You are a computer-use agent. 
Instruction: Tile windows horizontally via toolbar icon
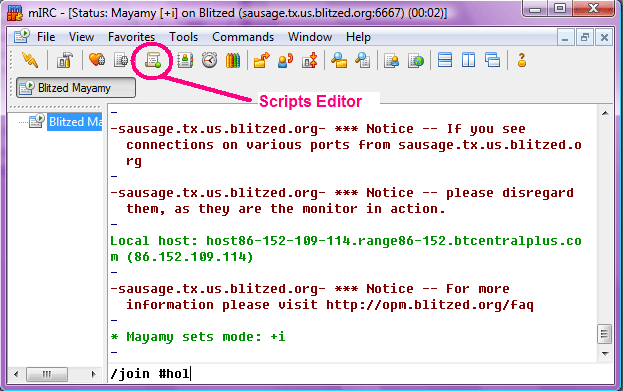click(x=445, y=60)
